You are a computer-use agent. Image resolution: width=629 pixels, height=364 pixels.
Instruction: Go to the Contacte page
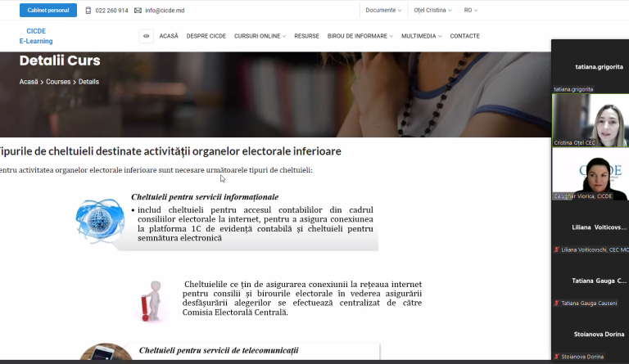tap(464, 36)
